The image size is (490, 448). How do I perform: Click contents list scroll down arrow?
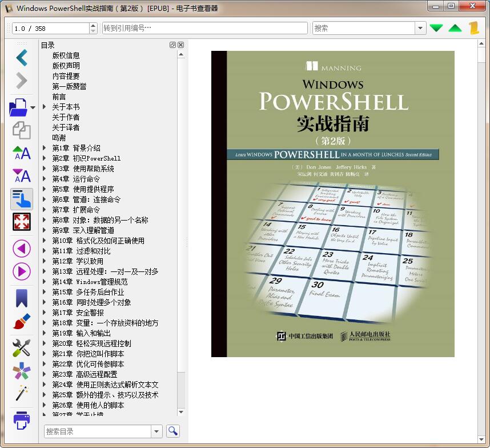(x=181, y=412)
